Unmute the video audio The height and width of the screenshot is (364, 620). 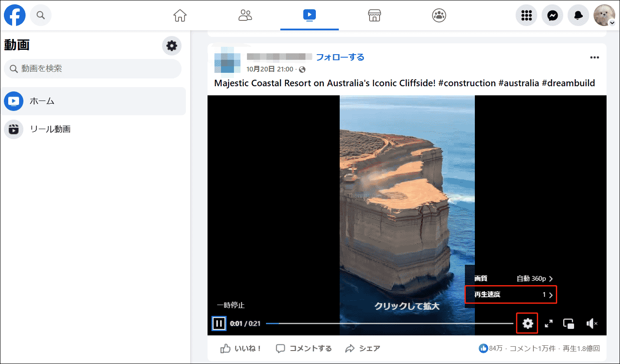coord(592,323)
